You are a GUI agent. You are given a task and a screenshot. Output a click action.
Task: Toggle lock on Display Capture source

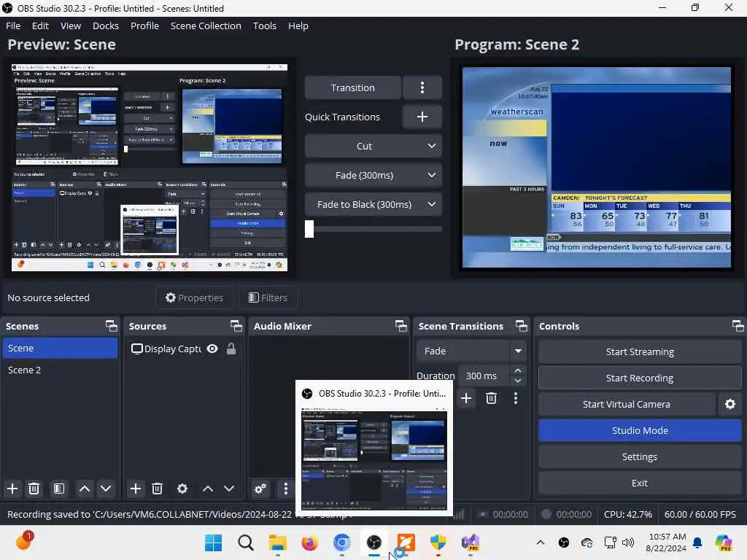(231, 349)
